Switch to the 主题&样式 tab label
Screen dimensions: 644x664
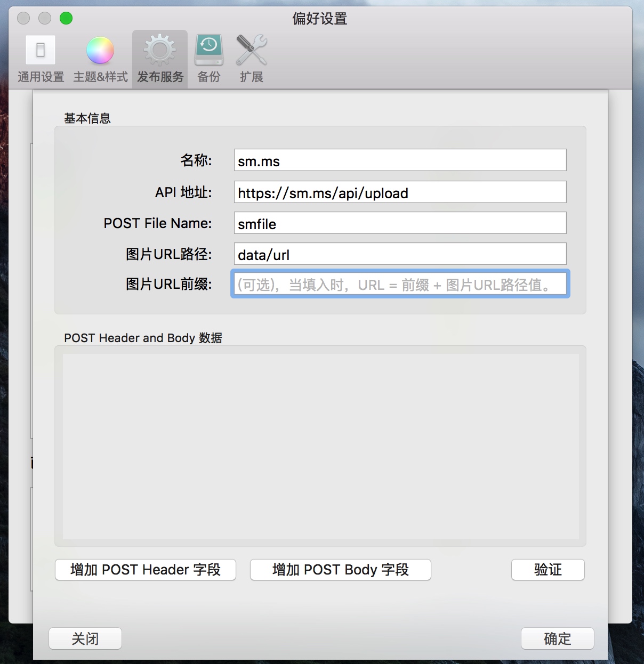(100, 77)
